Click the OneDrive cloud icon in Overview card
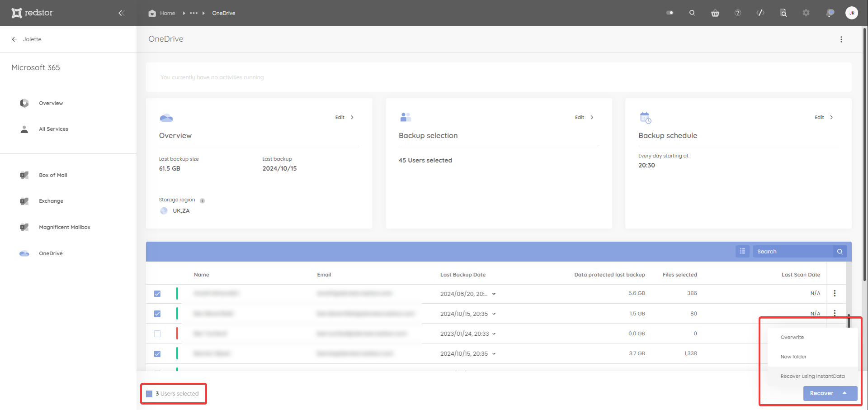Image resolution: width=868 pixels, height=410 pixels. coord(166,118)
